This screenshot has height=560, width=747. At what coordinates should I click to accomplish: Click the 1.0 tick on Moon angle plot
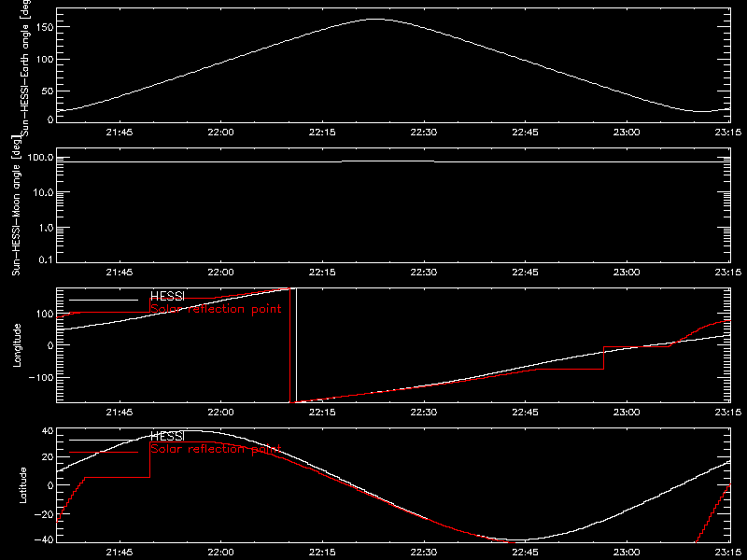[46, 228]
